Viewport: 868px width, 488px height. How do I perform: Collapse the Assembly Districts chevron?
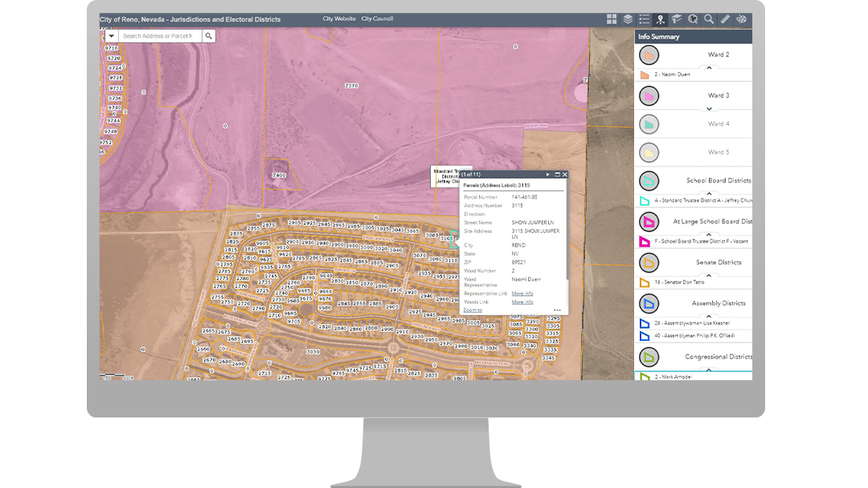coord(709,316)
